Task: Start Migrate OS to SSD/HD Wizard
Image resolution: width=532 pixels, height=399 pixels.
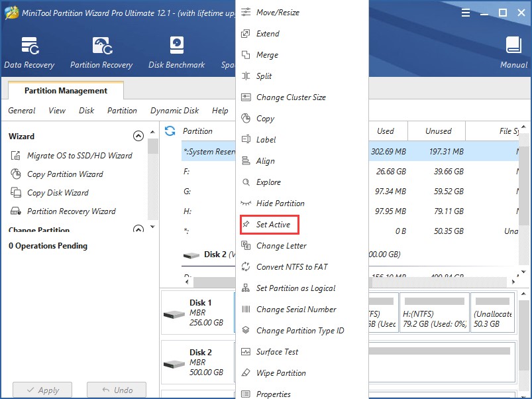Action: pos(80,156)
